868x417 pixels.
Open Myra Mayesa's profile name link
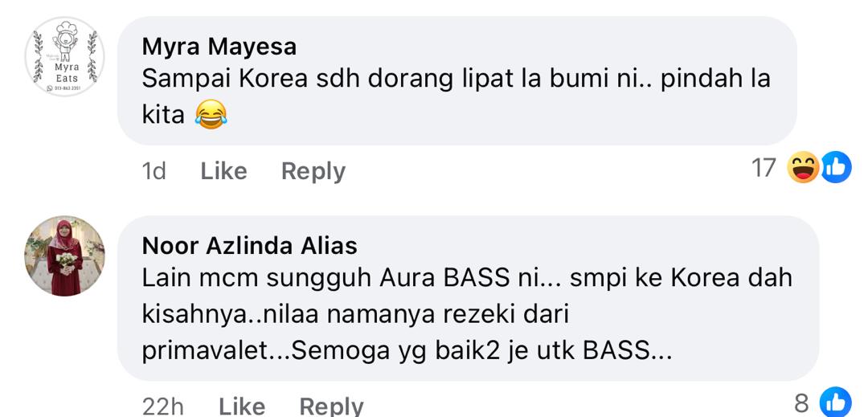point(219,47)
